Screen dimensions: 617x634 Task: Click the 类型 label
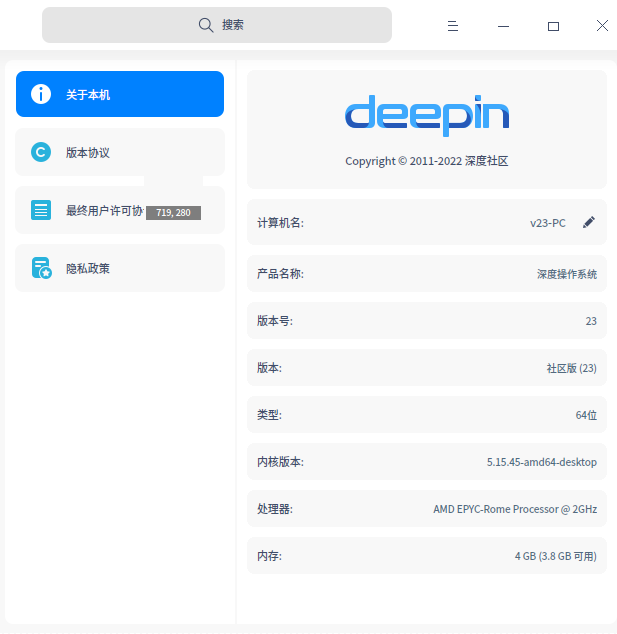point(269,415)
